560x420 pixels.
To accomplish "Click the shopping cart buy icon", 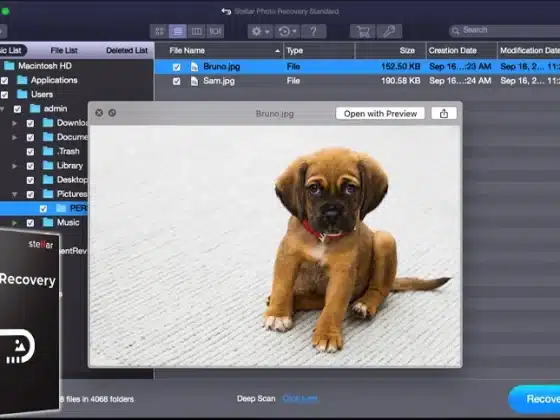I will tap(362, 31).
